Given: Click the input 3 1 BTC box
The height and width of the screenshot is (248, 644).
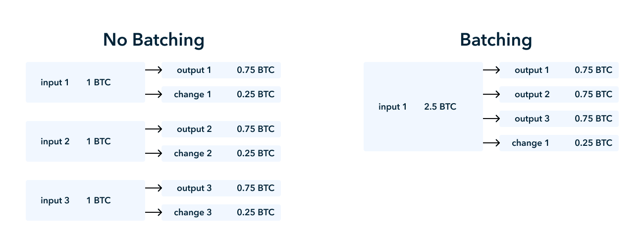Looking at the screenshot, I should pyautogui.click(x=85, y=200).
